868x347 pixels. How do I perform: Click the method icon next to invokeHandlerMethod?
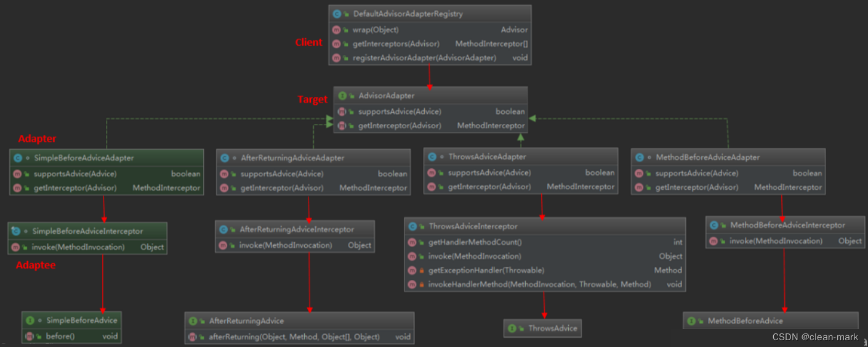click(412, 285)
